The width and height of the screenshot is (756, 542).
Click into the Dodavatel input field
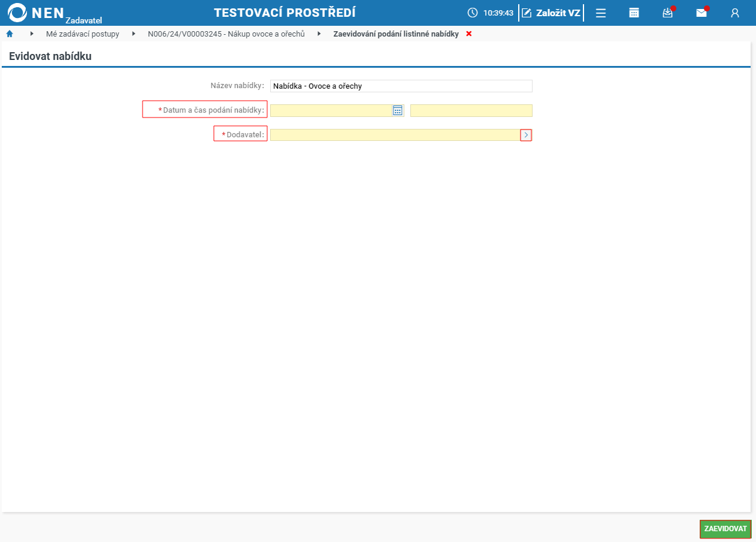click(x=395, y=135)
